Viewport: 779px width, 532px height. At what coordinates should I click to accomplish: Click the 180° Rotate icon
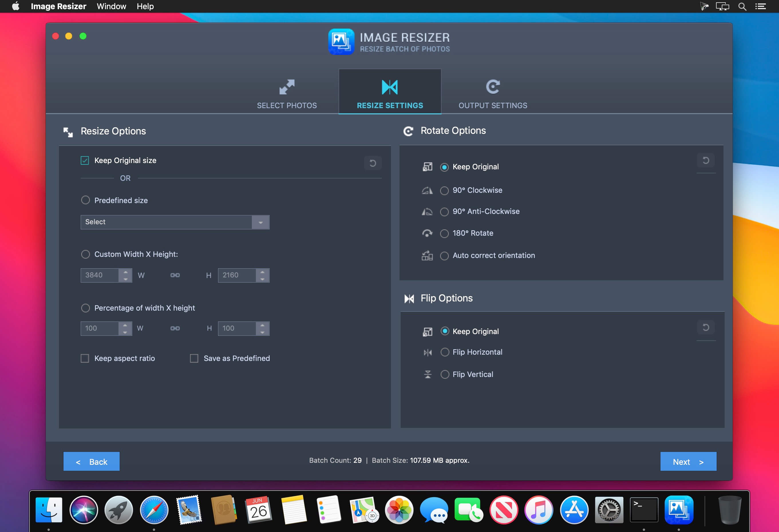pos(427,233)
